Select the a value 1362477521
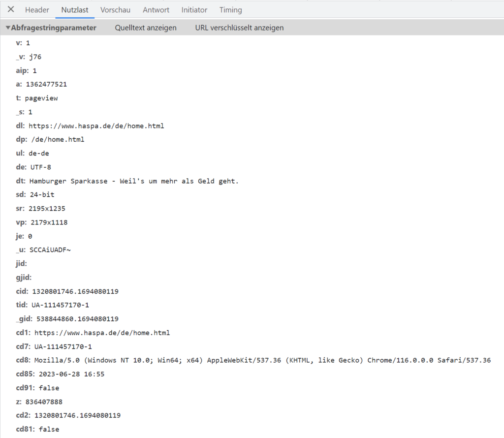Image resolution: width=504 pixels, height=438 pixels. [46, 84]
